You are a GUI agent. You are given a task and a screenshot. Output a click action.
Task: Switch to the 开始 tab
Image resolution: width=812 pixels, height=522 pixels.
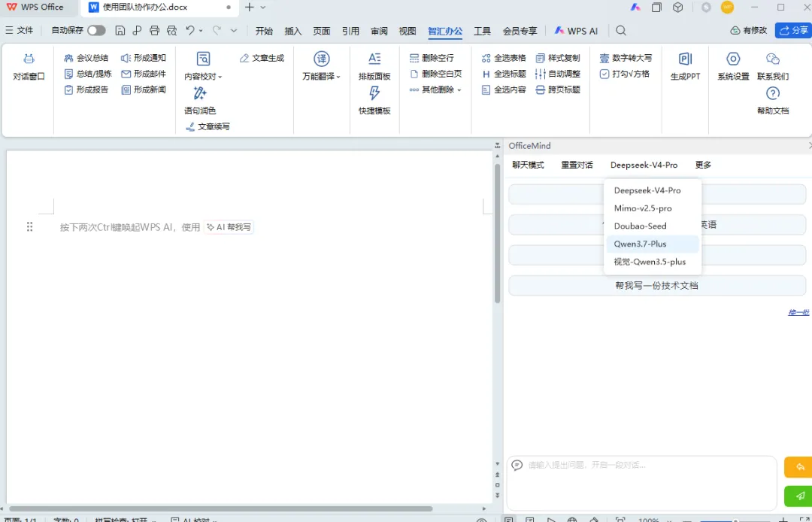[264, 31]
